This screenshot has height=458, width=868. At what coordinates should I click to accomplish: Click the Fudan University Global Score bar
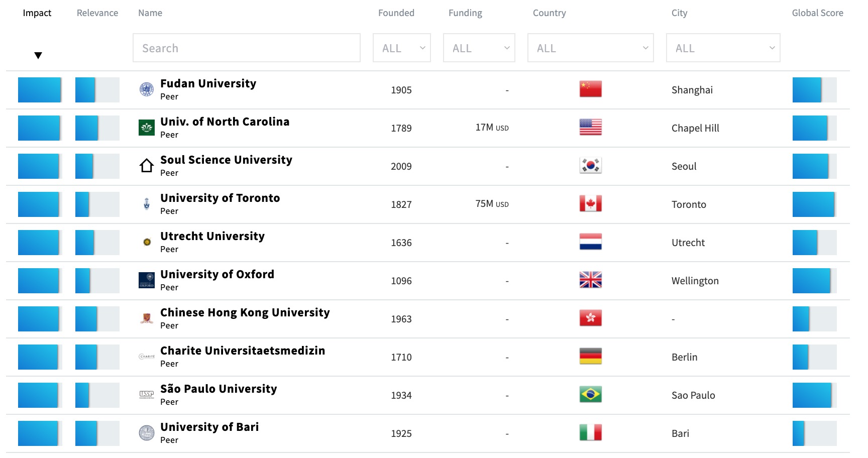pos(814,90)
